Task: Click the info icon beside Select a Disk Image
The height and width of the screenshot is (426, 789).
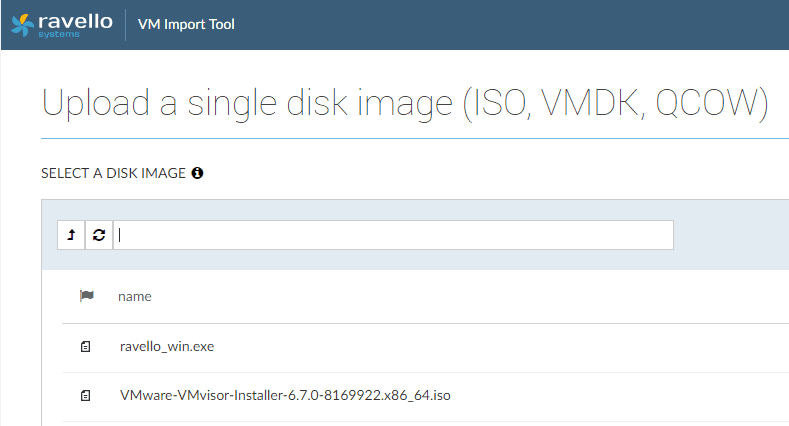Action: click(197, 173)
